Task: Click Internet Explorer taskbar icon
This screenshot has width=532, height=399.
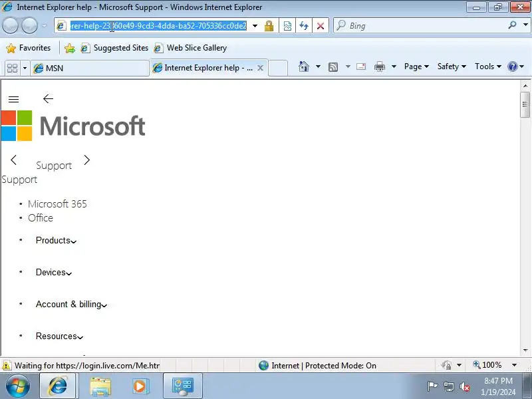Action: tap(57, 386)
